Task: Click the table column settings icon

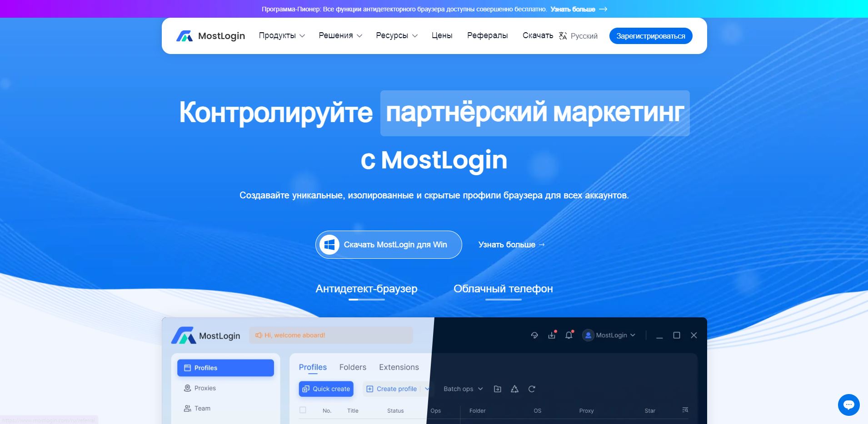Action: coord(685,410)
